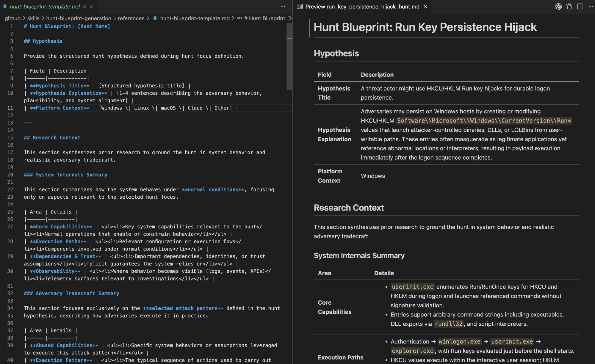Open the references breadcrumb dropdown
Screen dimensions: 595x364
131,18
